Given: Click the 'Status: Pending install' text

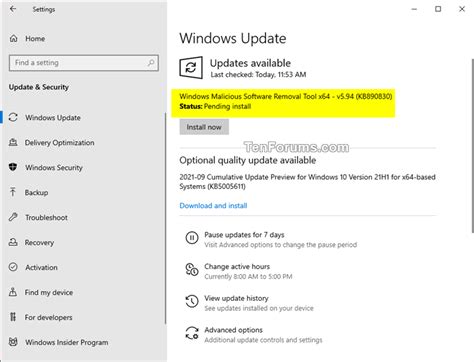Looking at the screenshot, I should pos(215,106).
